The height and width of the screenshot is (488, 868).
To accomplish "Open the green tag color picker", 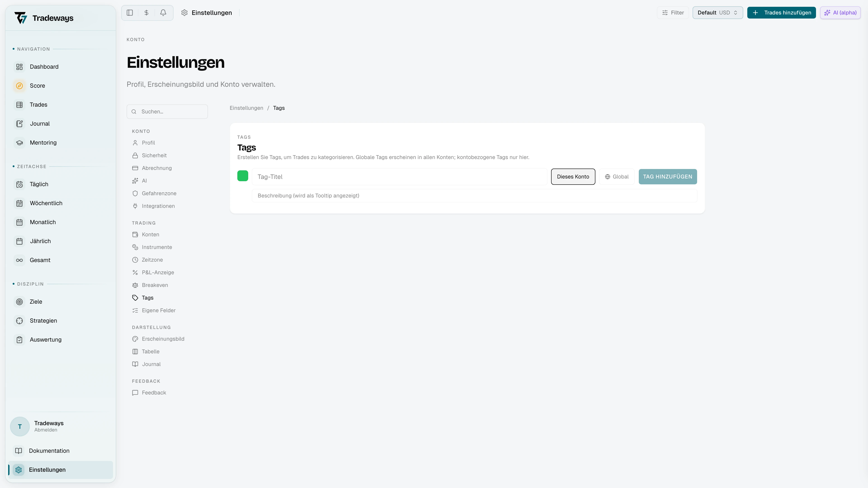I will click(x=243, y=176).
